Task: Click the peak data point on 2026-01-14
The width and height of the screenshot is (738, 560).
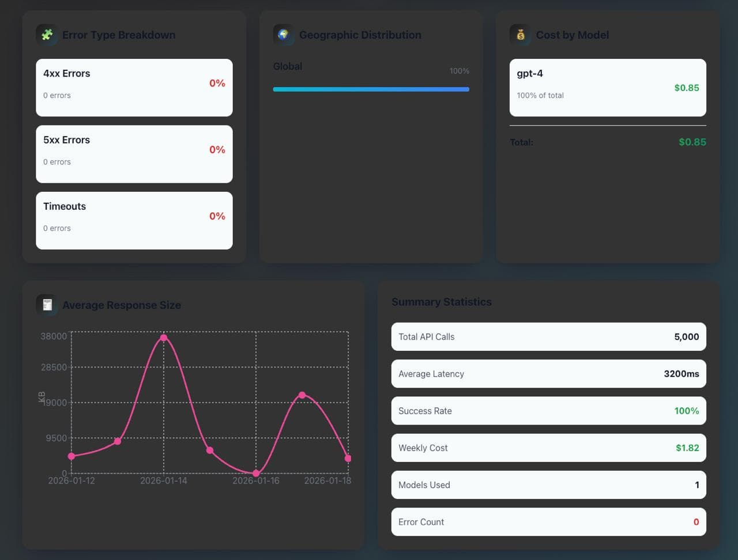Action: 164,338
